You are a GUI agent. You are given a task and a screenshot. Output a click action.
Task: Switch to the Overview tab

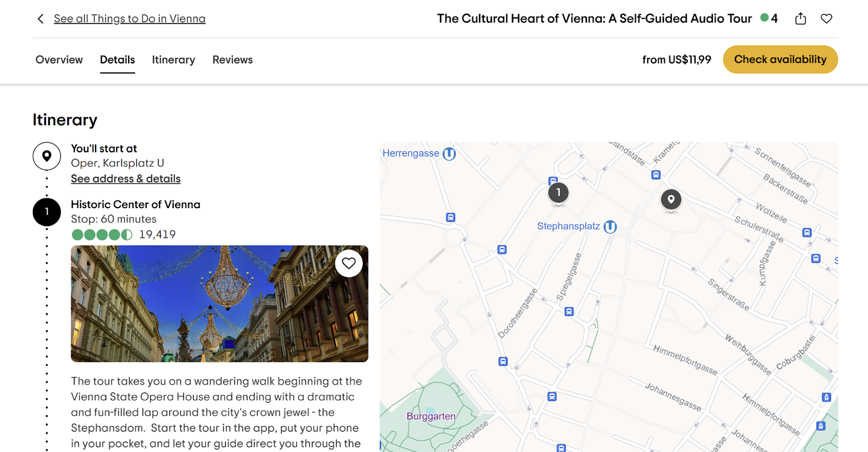pos(59,60)
